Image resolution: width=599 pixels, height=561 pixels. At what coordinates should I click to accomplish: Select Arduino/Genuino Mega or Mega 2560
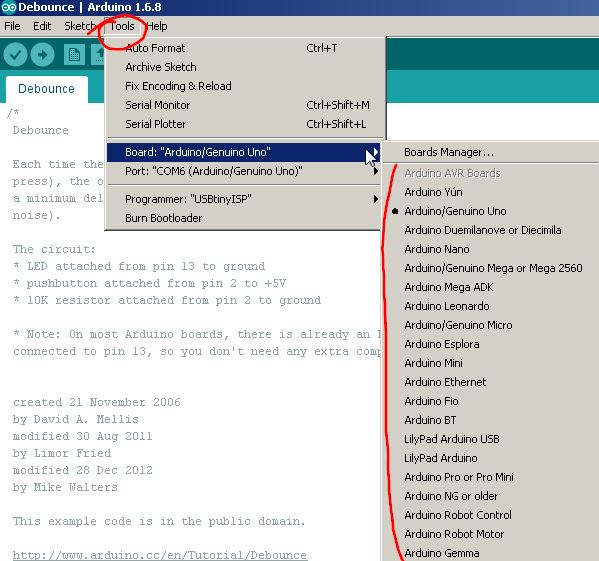coord(491,268)
